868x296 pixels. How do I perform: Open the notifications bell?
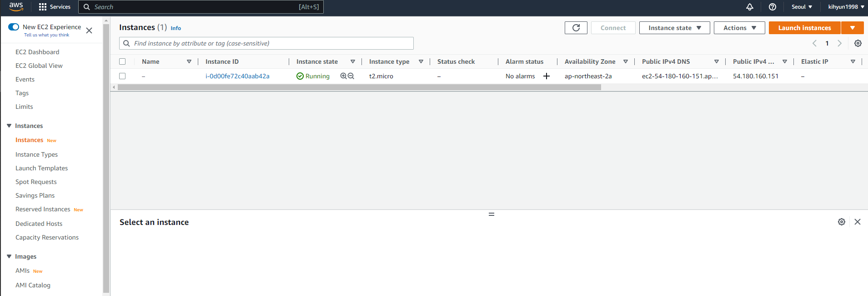tap(750, 7)
